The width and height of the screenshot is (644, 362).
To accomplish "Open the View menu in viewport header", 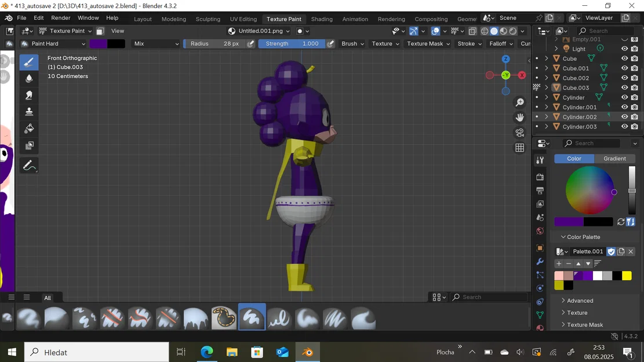I will click(x=118, y=31).
